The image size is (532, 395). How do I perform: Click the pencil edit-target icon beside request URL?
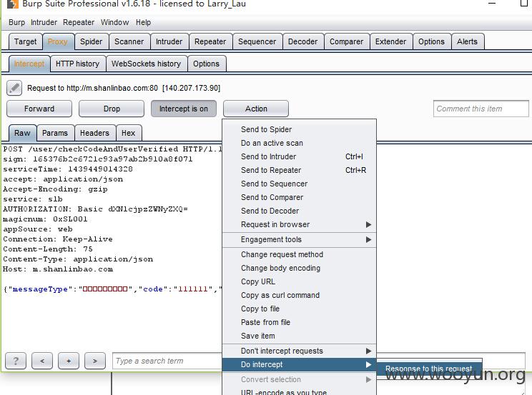pos(14,88)
